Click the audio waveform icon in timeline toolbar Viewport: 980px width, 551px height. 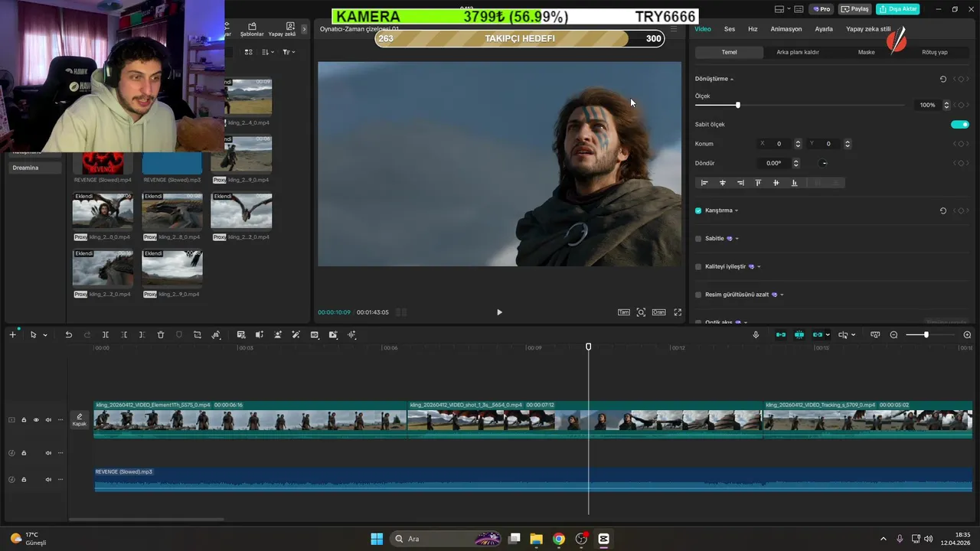point(352,335)
